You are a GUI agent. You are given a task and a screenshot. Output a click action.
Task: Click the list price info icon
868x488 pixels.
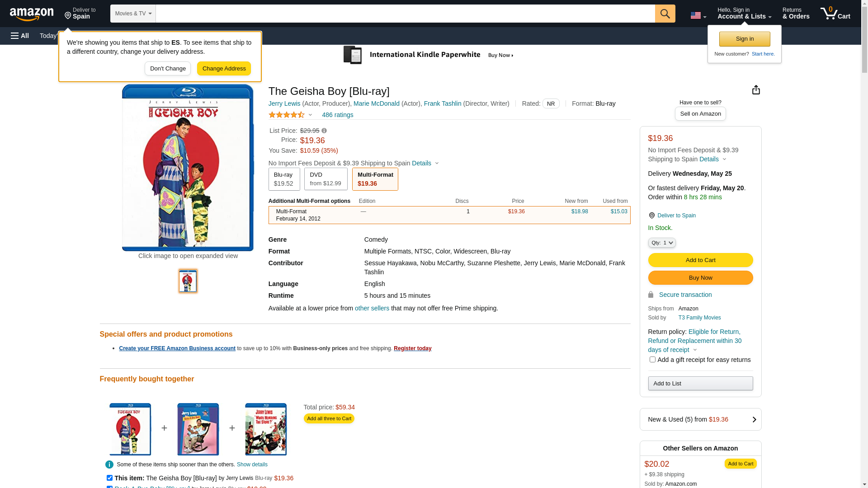324,131
